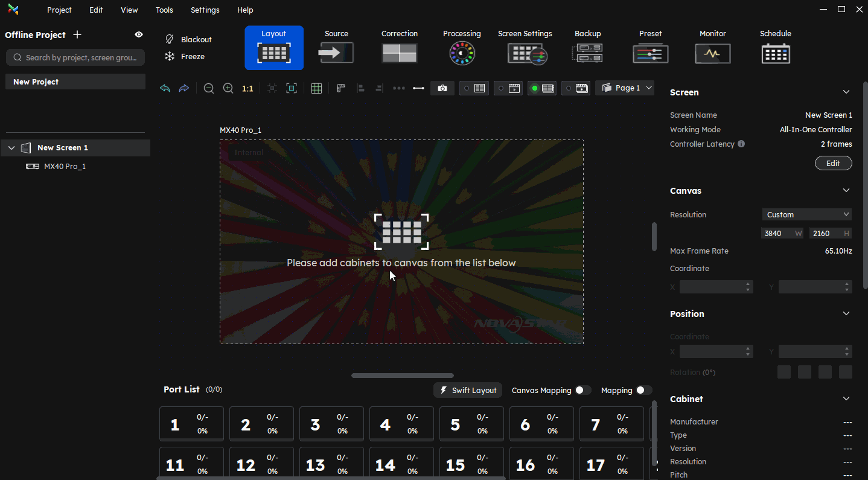The width and height of the screenshot is (868, 480).
Task: Click the zoom out magnifier icon
Action: pos(209,88)
